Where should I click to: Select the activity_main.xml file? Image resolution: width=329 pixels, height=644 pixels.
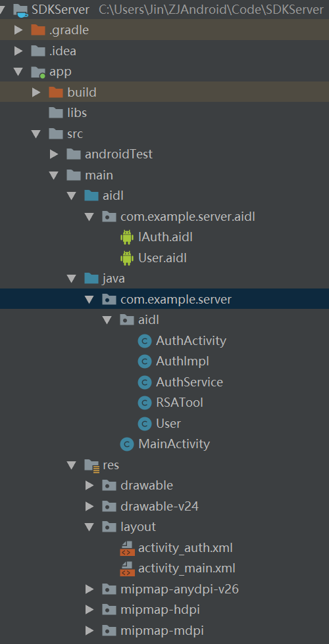(x=187, y=569)
